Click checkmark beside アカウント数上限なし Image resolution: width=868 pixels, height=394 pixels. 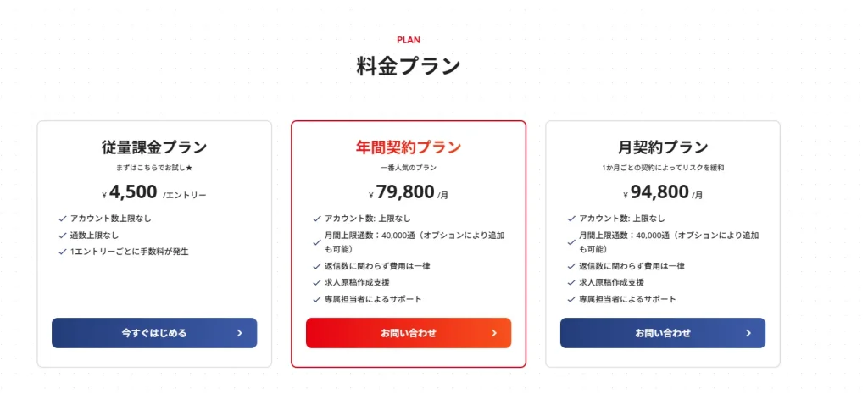tap(63, 219)
